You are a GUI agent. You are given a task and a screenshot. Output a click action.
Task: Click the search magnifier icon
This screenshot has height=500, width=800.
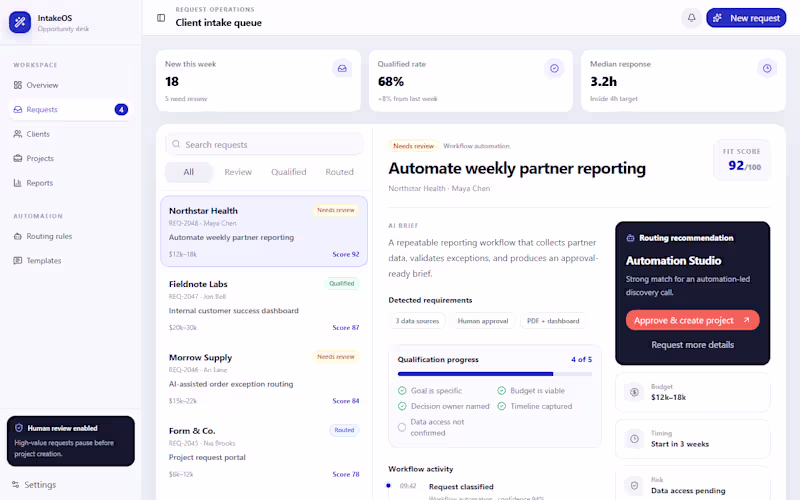click(176, 144)
